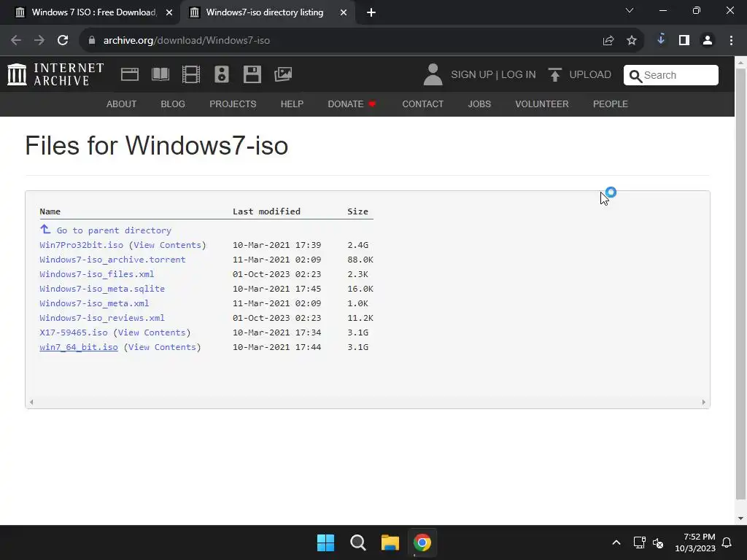Share this page icon in address bar

click(x=608, y=41)
